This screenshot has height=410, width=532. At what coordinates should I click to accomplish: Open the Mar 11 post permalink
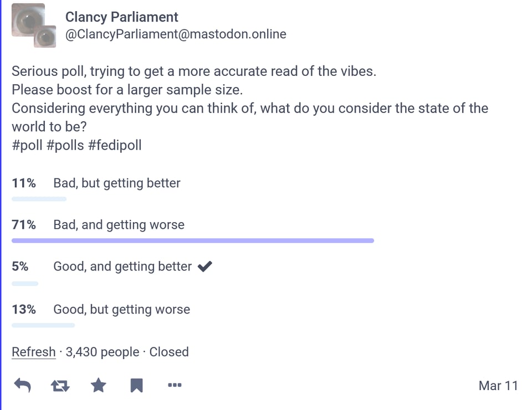click(498, 385)
